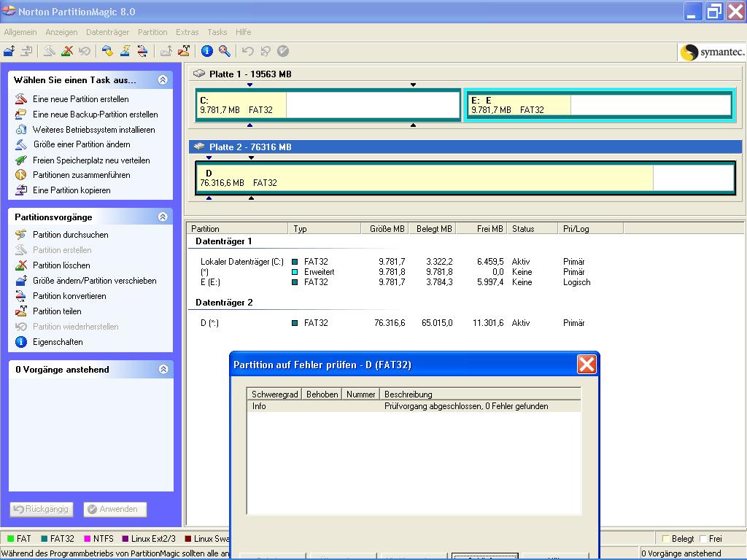Select the E (E:) row in partition table
The width and height of the screenshot is (747, 560).
[x=395, y=282]
